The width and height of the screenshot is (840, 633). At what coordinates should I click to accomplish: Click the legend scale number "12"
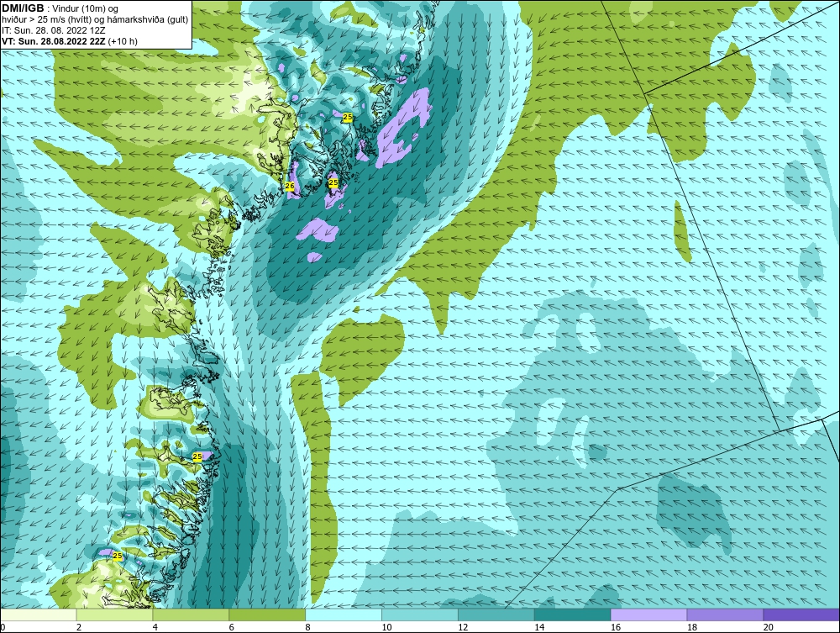(x=463, y=627)
